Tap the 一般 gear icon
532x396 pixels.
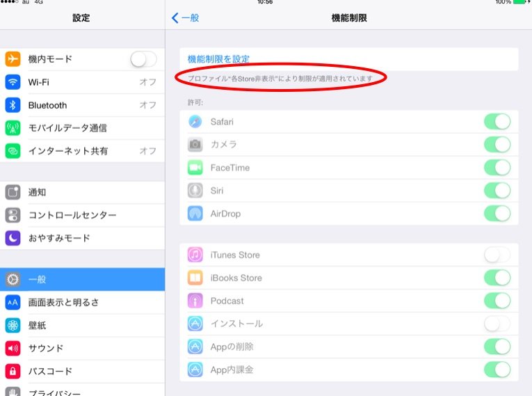click(x=13, y=279)
